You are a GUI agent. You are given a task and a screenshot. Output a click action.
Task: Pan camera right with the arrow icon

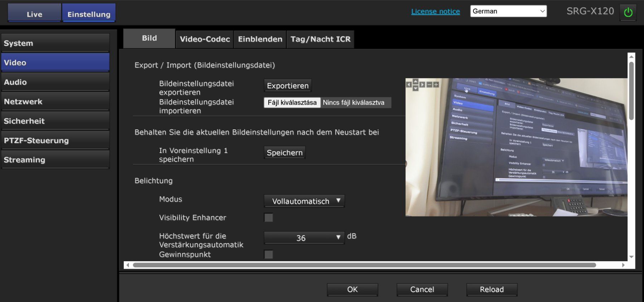(x=422, y=85)
